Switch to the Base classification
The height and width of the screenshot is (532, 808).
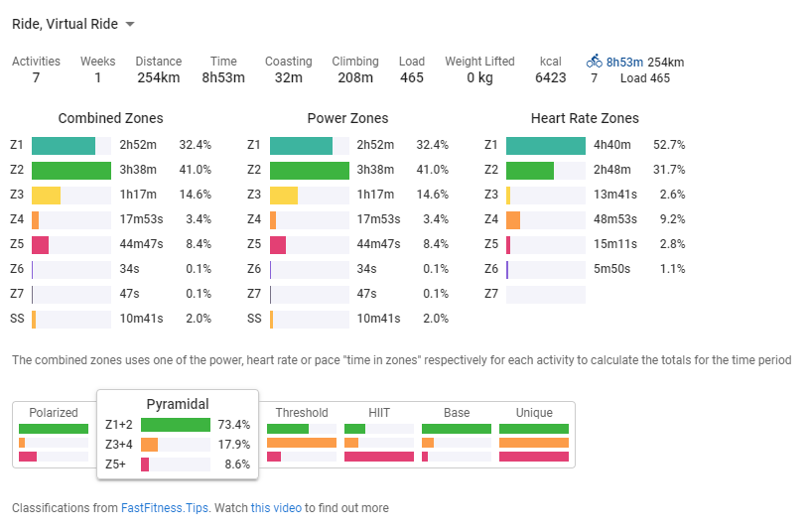click(457, 413)
